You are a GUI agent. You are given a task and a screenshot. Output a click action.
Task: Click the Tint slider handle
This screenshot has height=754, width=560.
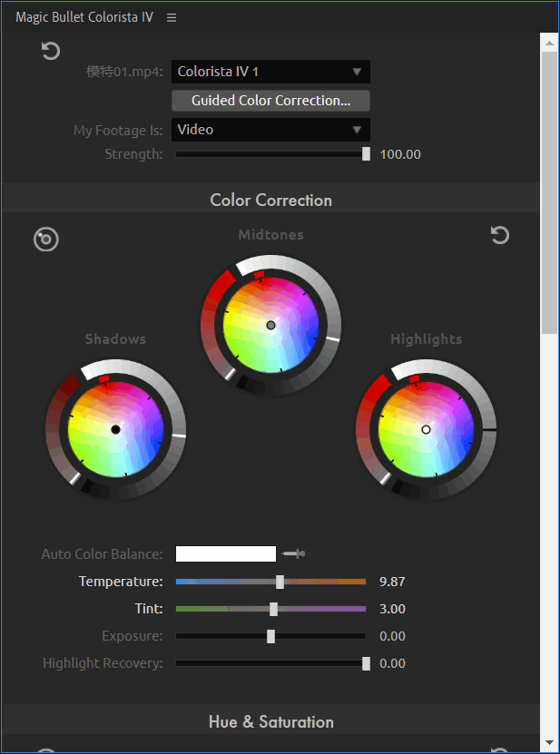pyautogui.click(x=273, y=609)
